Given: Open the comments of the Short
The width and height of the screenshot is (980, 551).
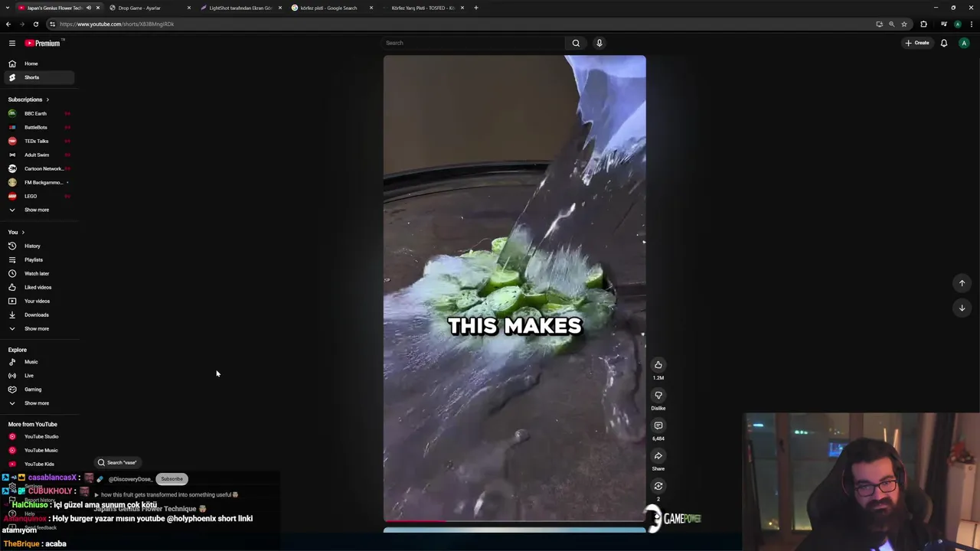Looking at the screenshot, I should [x=658, y=425].
